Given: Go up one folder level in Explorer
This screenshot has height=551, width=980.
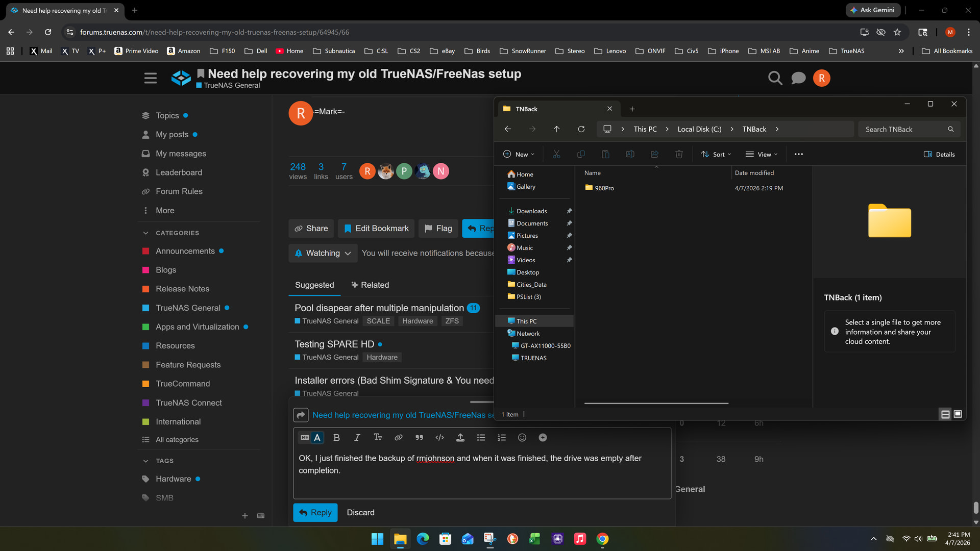Looking at the screenshot, I should pyautogui.click(x=556, y=129).
